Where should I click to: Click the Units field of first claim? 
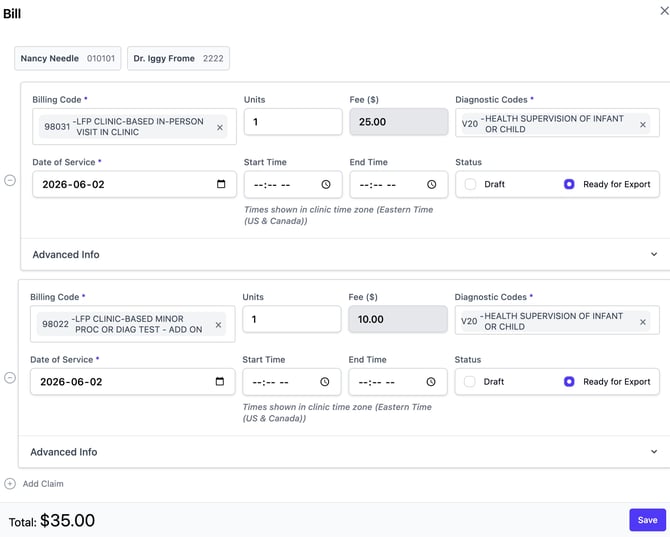293,122
